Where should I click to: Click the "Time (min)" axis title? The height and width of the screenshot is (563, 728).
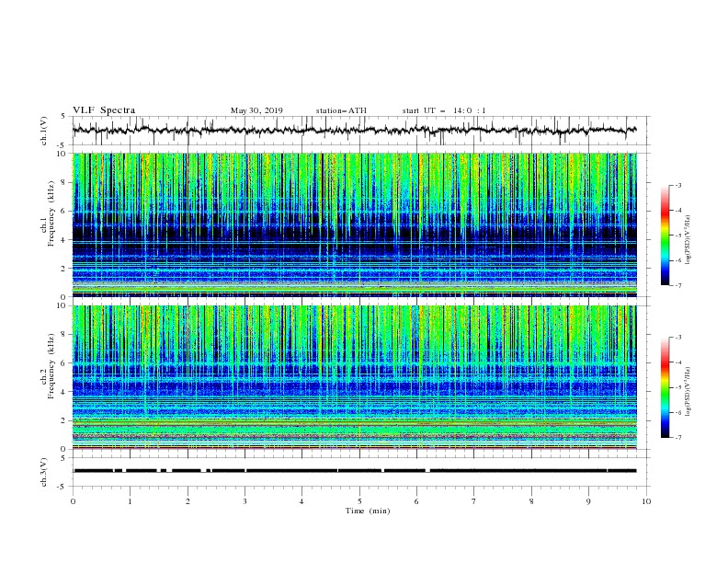pos(368,511)
